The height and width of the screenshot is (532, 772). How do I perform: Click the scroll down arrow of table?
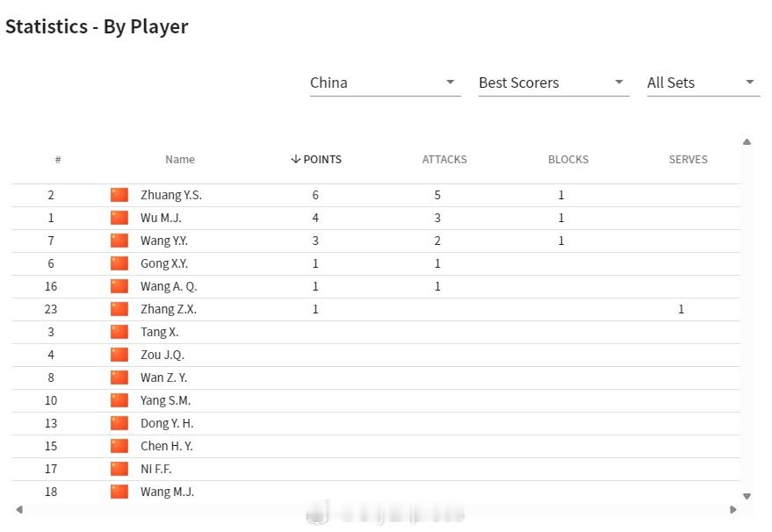[747, 496]
